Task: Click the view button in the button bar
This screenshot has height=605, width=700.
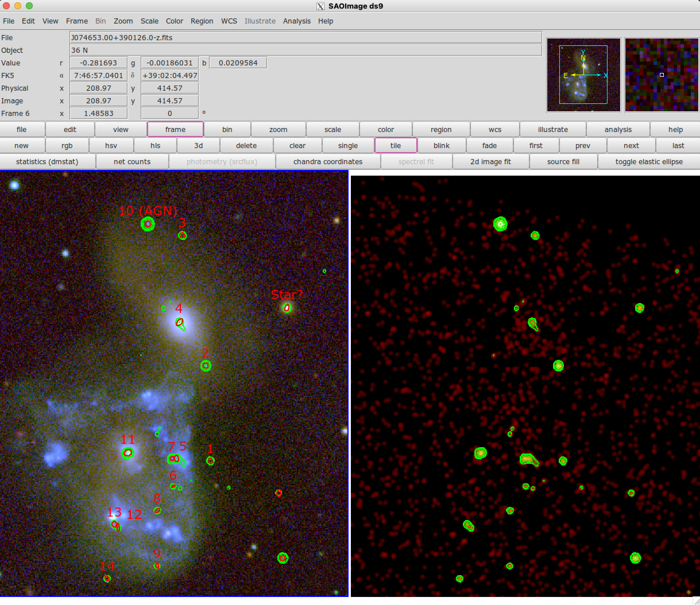Action: pos(121,129)
